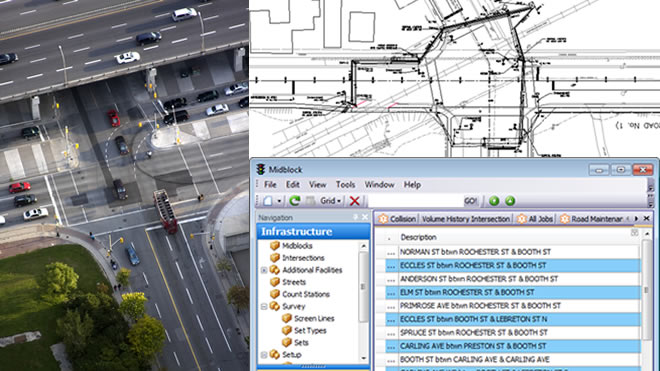Viewport: 660px width, 371px height.
Task: Switch to the Volume History Intersection tab
Action: (466, 219)
